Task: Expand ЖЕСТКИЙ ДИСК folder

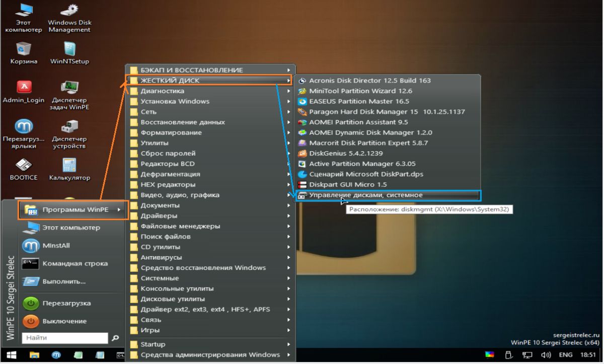Action: (209, 81)
